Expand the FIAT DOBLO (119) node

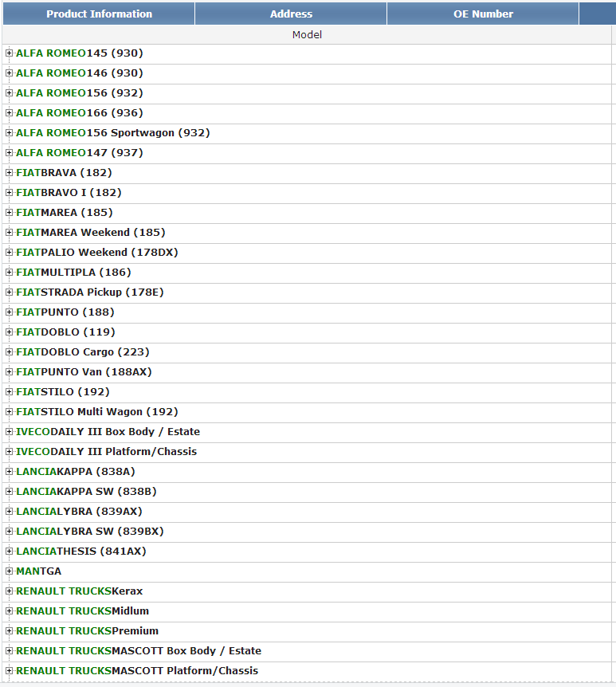9,332
